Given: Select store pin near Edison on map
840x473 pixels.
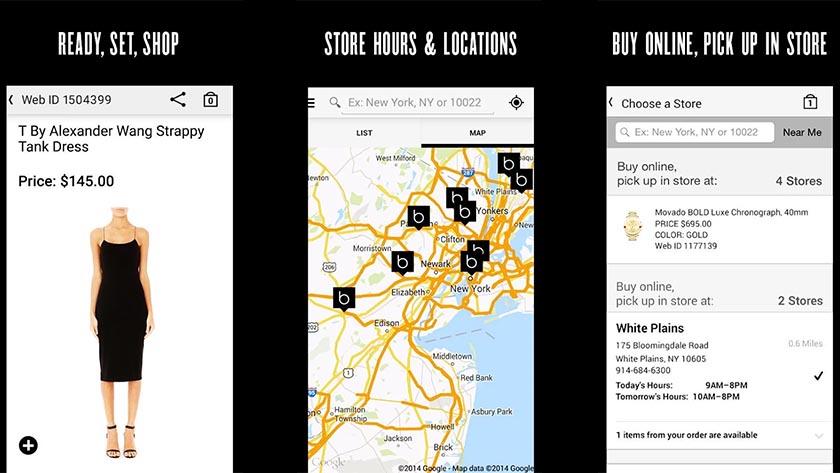Looking at the screenshot, I should click(344, 299).
